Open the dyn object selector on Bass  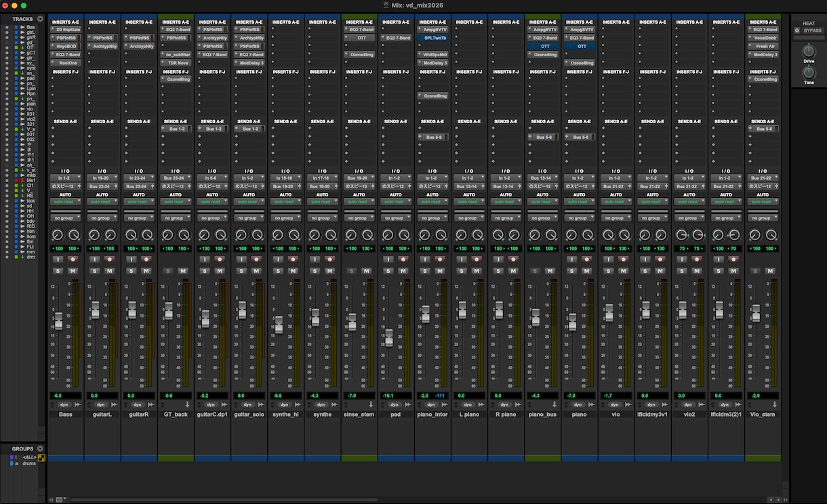pyautogui.click(x=65, y=404)
